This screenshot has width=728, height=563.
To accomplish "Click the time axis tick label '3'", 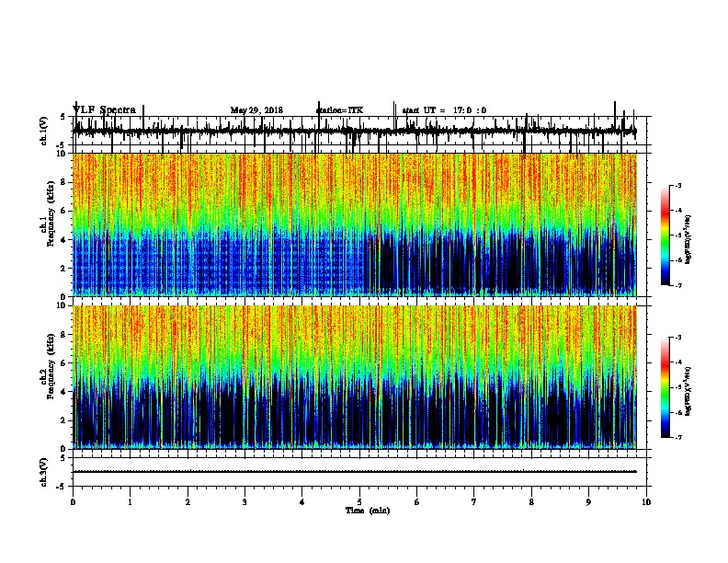I will tap(245, 501).
